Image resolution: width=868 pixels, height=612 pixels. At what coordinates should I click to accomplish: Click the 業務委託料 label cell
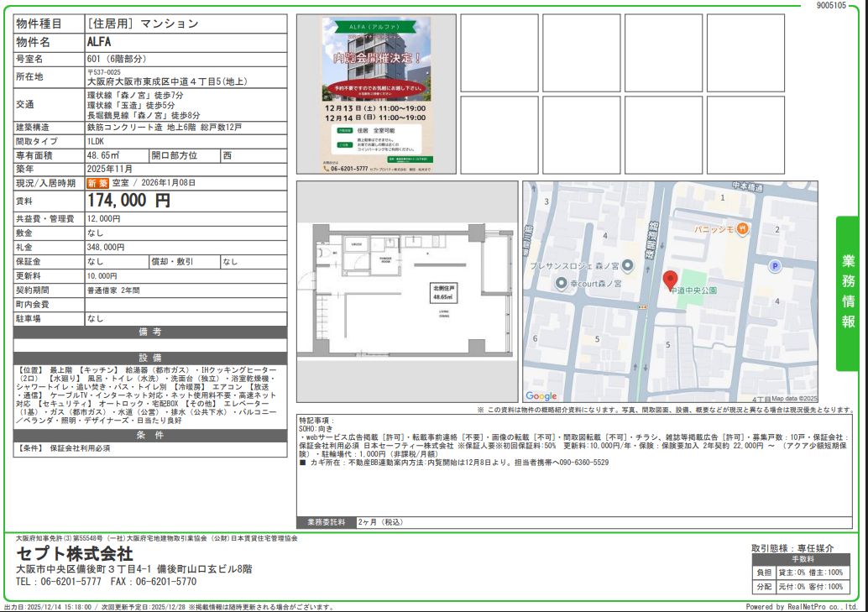[327, 522]
